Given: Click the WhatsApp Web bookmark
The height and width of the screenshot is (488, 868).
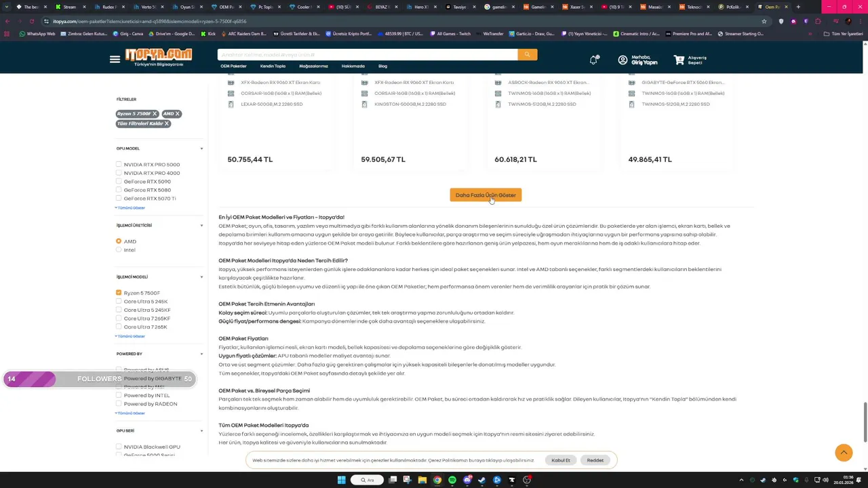Looking at the screenshot, I should pyautogui.click(x=37, y=33).
